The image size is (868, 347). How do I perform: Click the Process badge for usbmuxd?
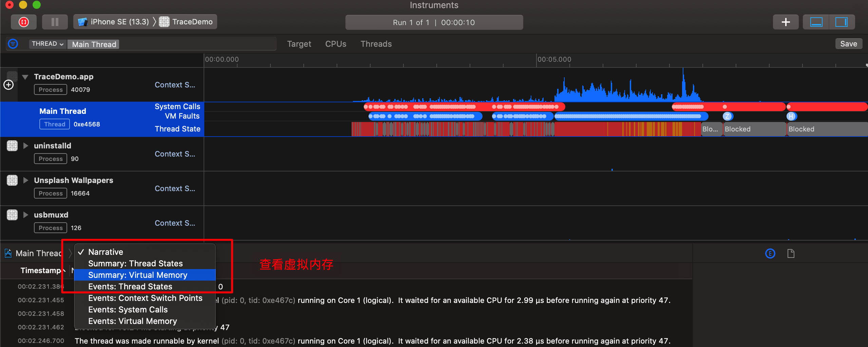pyautogui.click(x=51, y=228)
